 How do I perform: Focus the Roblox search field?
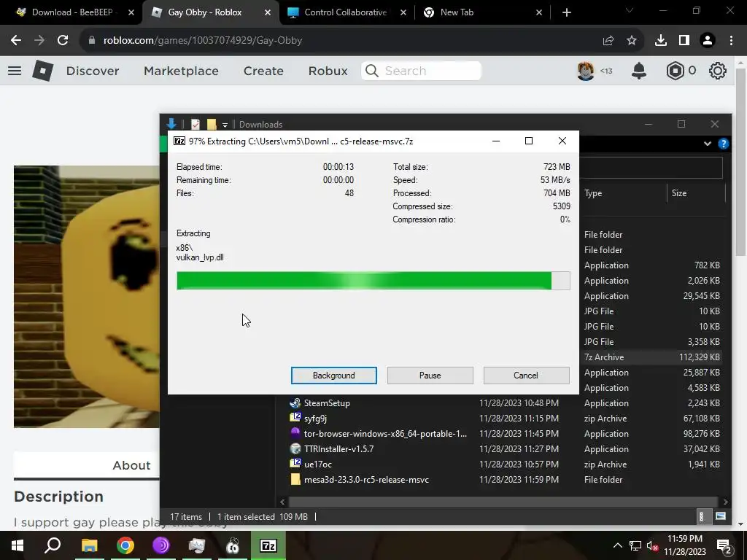coord(421,71)
